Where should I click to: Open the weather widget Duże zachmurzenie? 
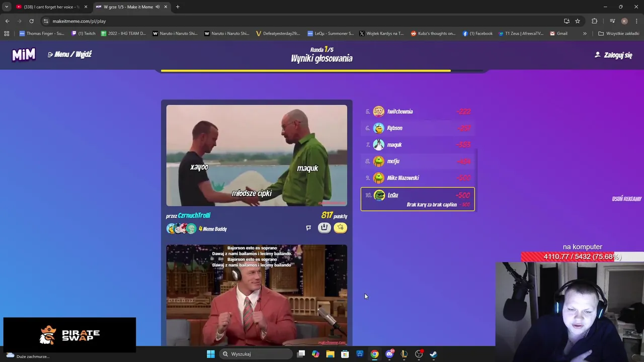click(x=28, y=356)
